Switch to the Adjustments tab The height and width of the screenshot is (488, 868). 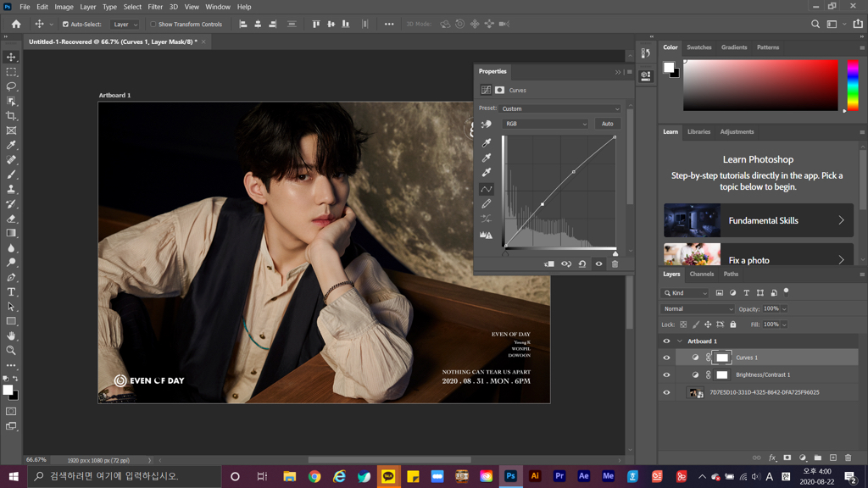(x=737, y=131)
